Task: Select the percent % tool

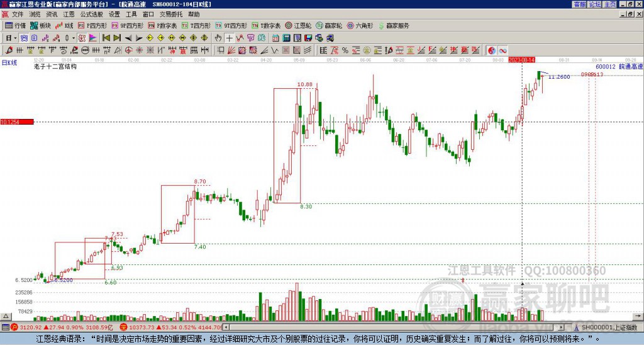Action: [345, 50]
